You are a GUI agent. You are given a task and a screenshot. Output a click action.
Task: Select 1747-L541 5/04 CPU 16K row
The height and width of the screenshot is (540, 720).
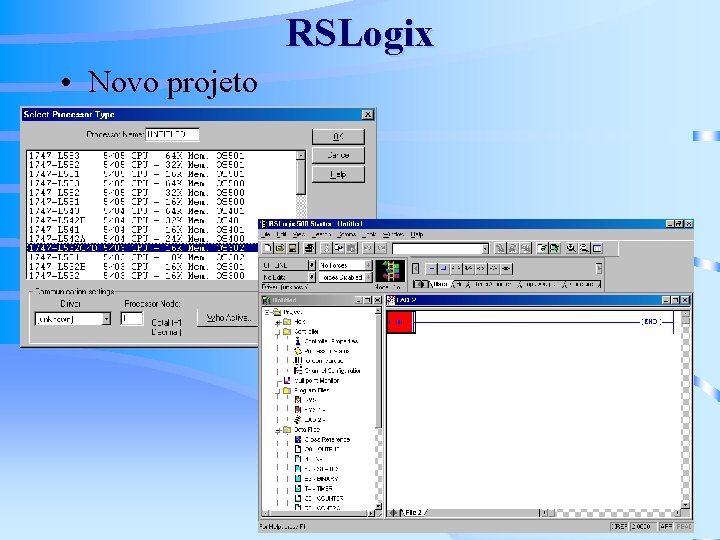(142, 230)
